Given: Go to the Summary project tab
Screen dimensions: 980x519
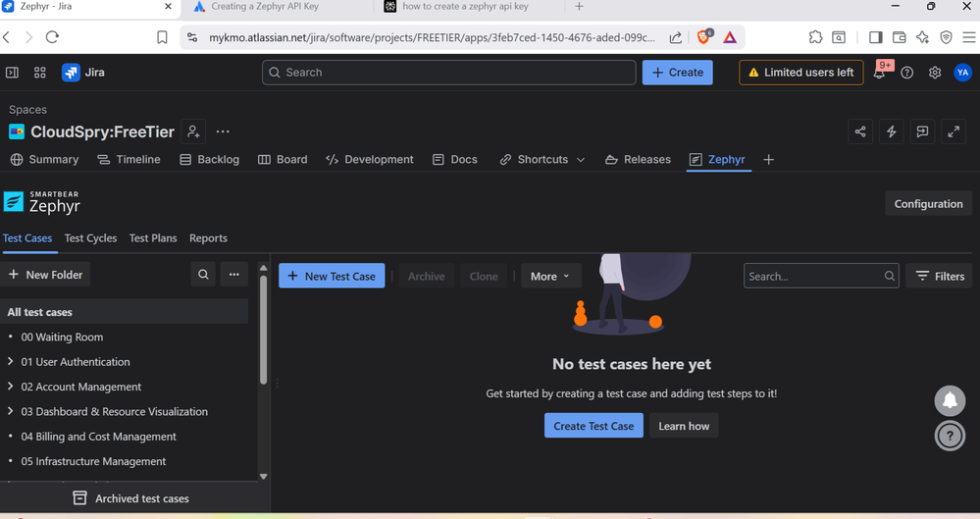Looking at the screenshot, I should click(x=45, y=160).
